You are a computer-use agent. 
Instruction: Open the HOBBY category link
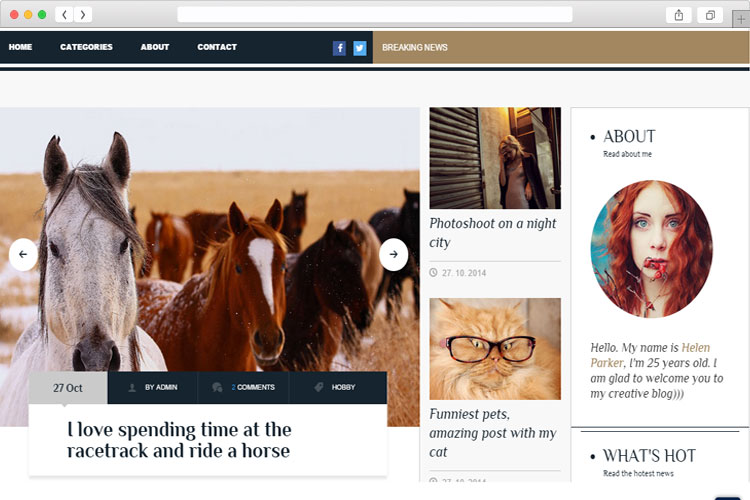tap(343, 387)
